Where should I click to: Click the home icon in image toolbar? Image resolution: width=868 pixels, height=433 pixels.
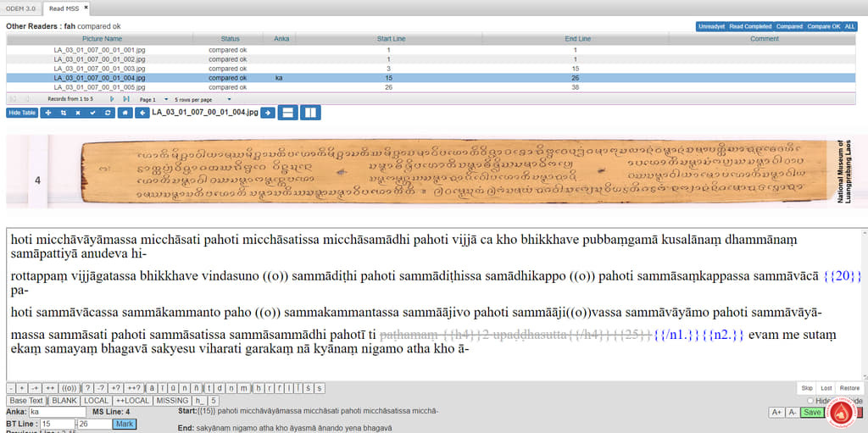(x=125, y=113)
